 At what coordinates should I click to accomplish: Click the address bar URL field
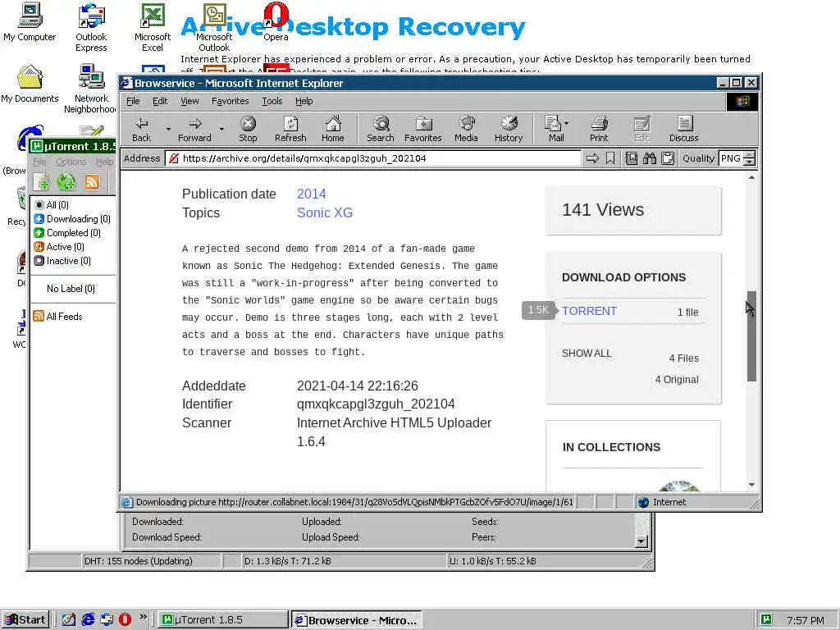tap(373, 158)
